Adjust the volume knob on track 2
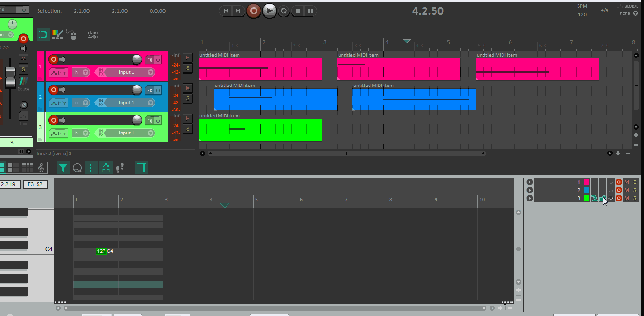Viewport: 644px width, 316px height. pyautogui.click(x=137, y=89)
